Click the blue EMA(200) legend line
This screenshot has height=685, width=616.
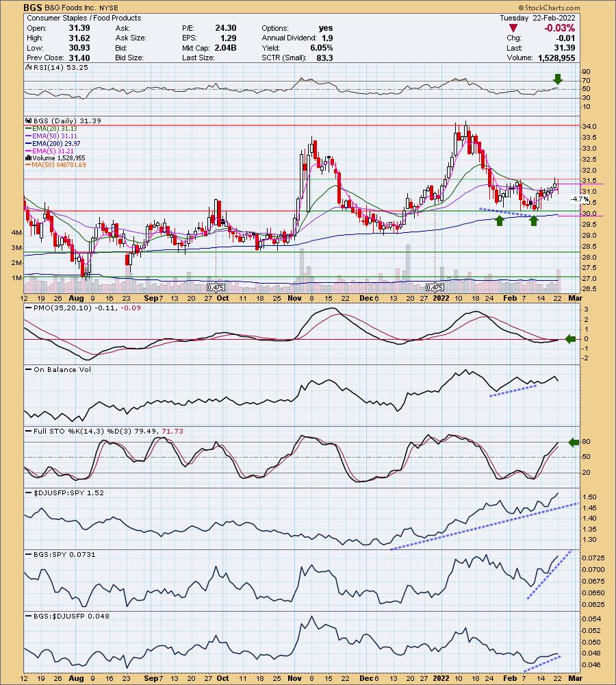tap(29, 143)
